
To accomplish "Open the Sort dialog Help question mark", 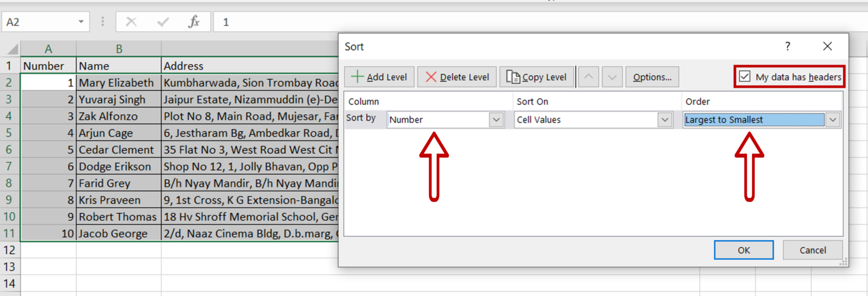I will [x=787, y=46].
